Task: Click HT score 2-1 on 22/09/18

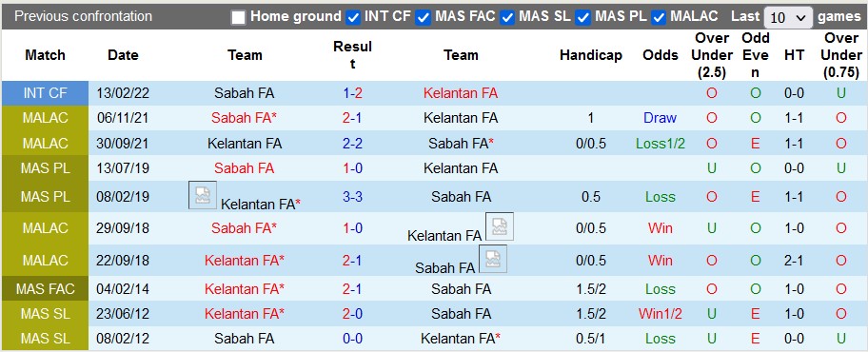Action: tap(794, 260)
